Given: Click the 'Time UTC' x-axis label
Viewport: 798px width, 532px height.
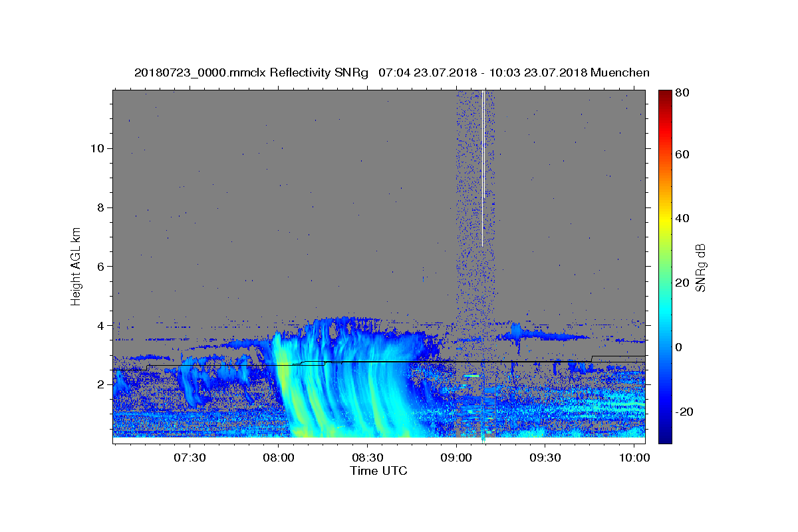Looking at the screenshot, I should [x=378, y=471].
